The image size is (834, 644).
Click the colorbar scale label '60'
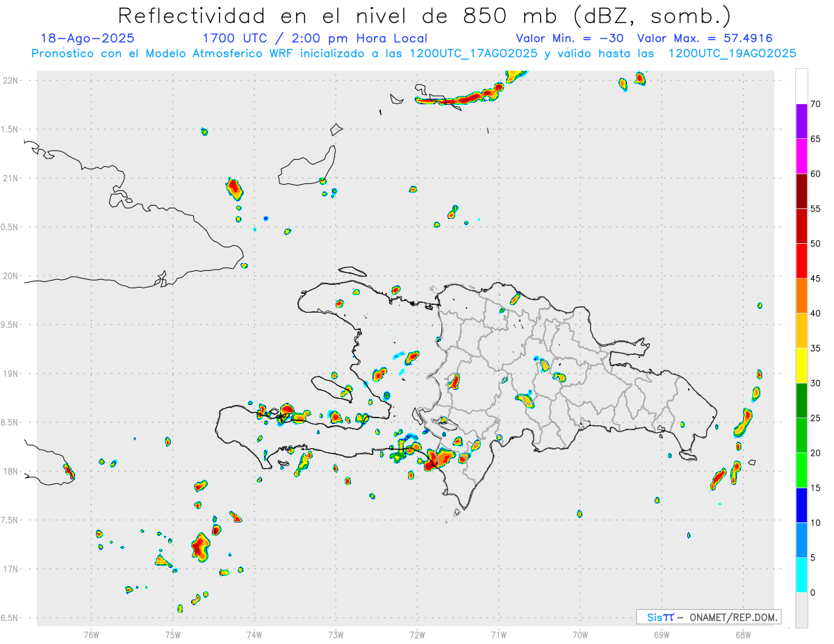point(816,174)
